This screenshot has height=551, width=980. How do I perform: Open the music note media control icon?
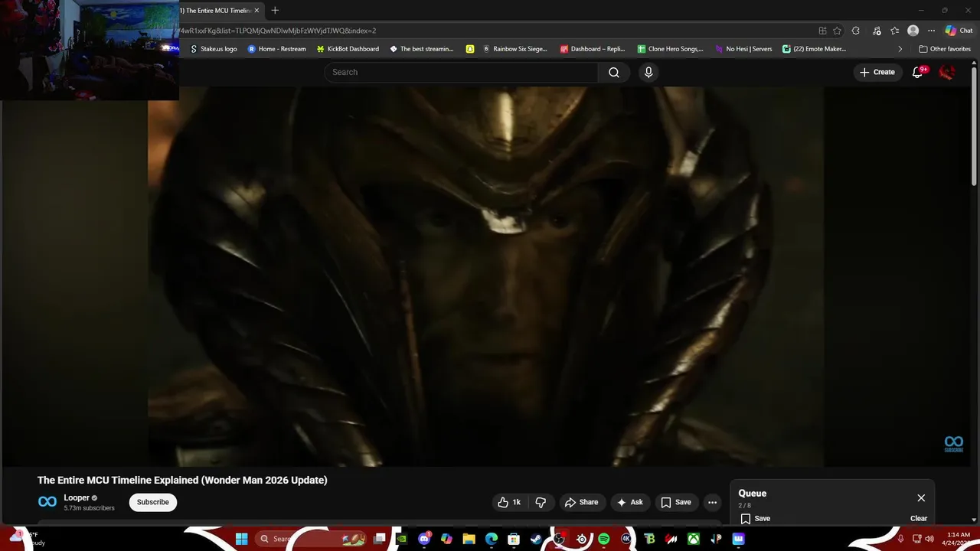click(x=875, y=31)
